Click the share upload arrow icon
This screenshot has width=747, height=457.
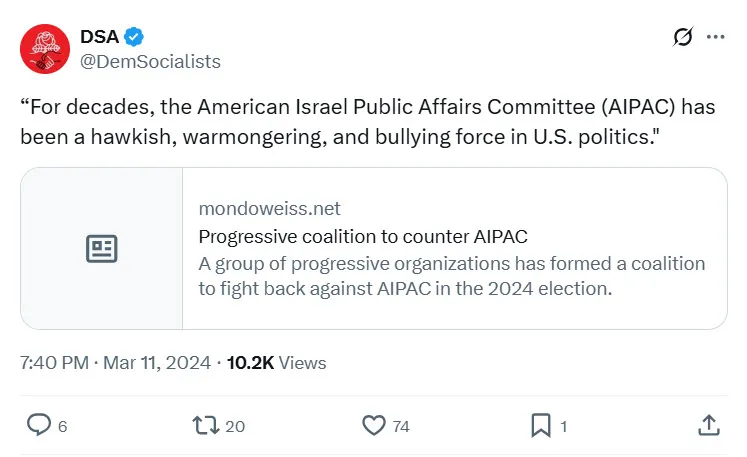[x=708, y=425]
